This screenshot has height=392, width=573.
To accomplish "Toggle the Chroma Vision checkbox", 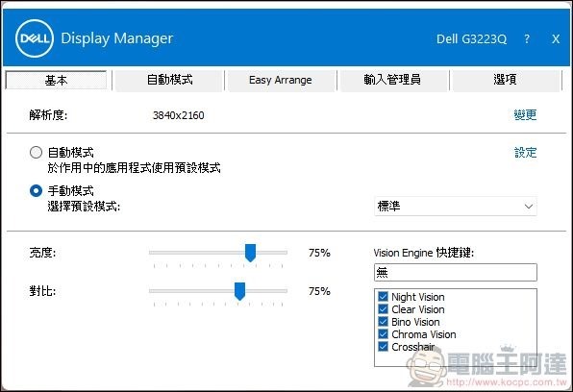I will [383, 334].
